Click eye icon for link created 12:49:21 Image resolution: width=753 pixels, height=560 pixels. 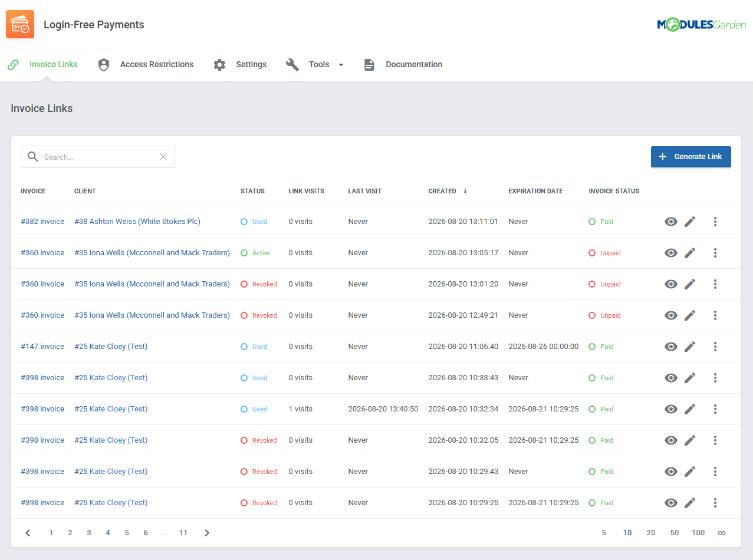point(671,315)
